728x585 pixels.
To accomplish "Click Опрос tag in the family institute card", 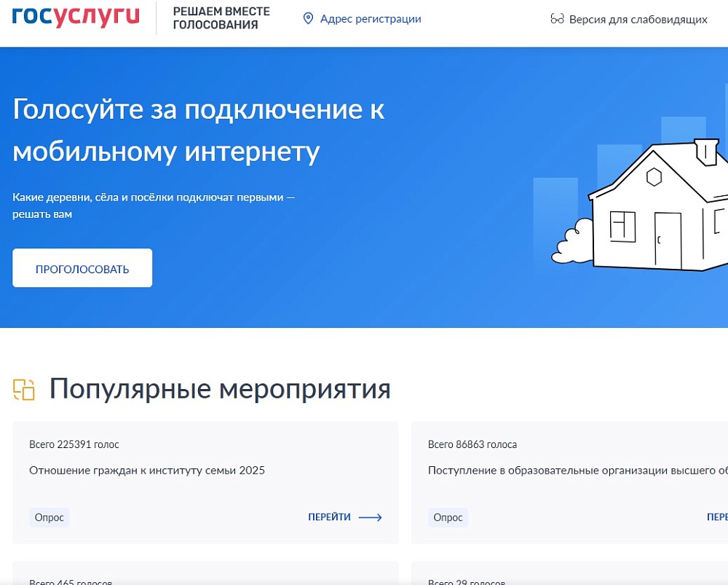I will [x=50, y=517].
